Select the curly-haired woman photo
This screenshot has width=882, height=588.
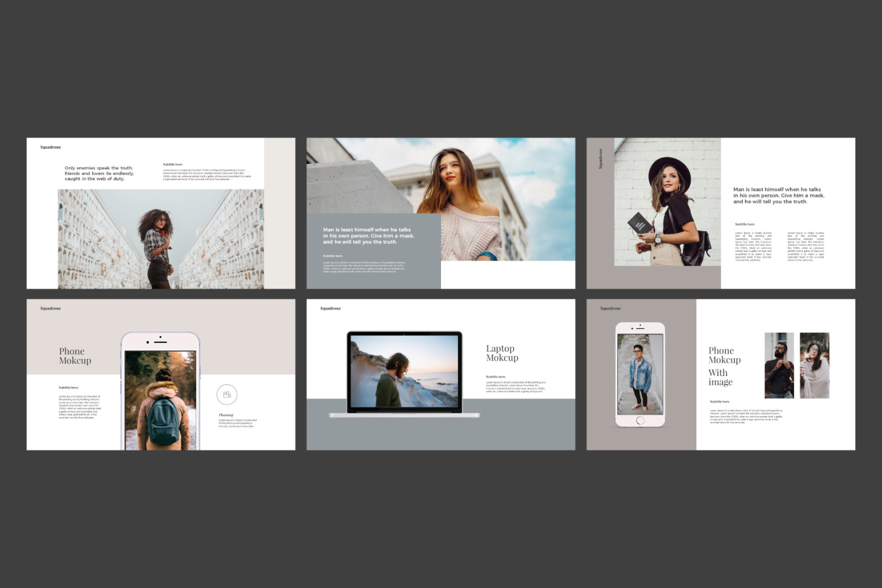coord(160,239)
